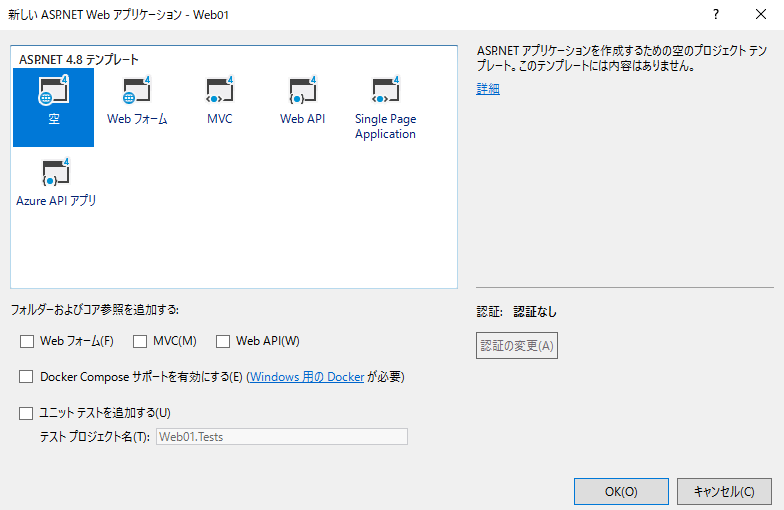Select the Web API template icon
This screenshot has height=510, width=784.
point(302,101)
